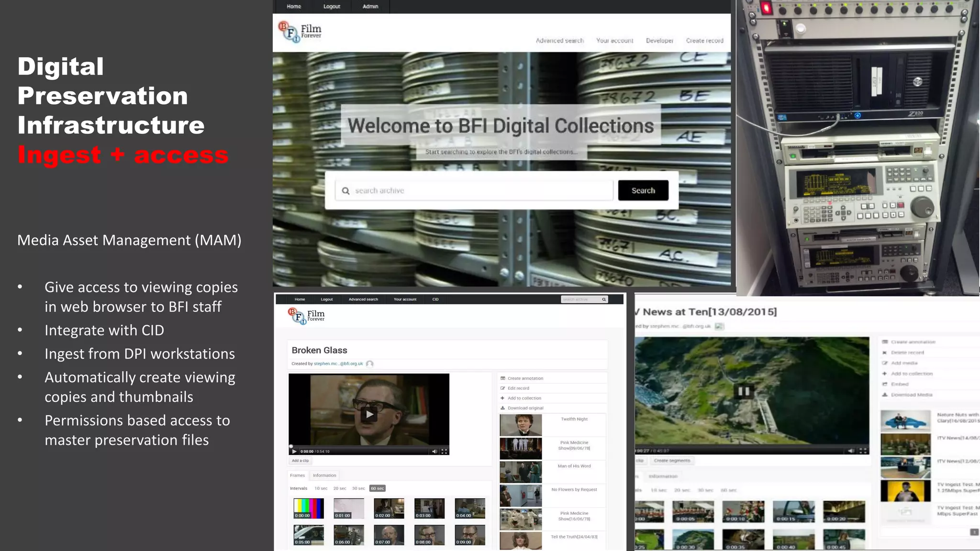Open the Developer link on the welcome page

tap(659, 41)
